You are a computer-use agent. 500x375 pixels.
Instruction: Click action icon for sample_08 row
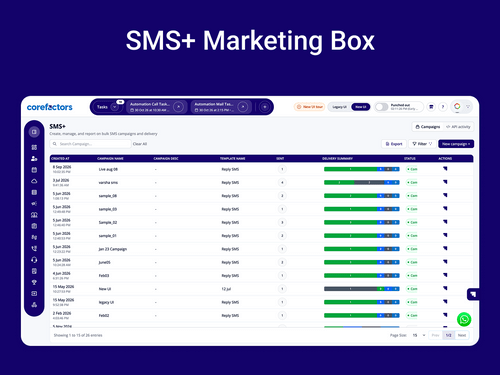click(x=445, y=195)
